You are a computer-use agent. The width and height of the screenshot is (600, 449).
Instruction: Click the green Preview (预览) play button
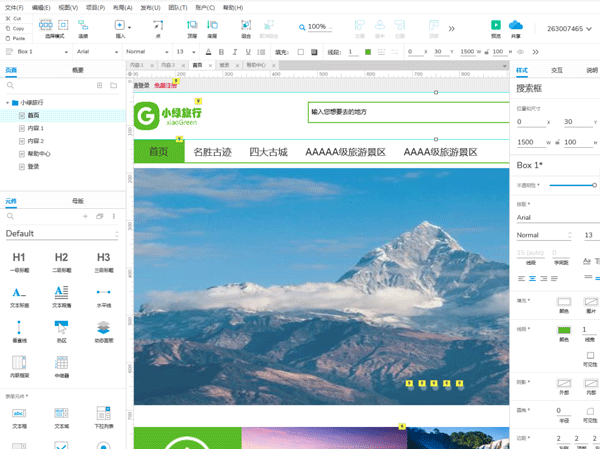coord(495,25)
